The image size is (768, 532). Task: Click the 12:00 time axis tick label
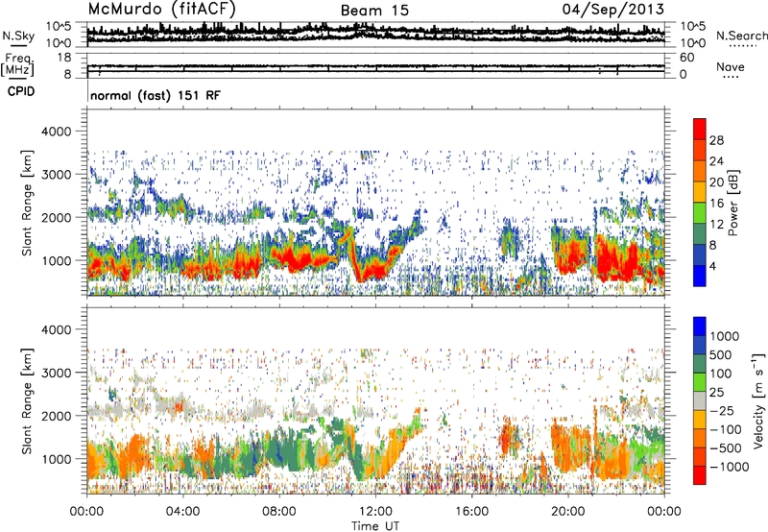coord(375,512)
